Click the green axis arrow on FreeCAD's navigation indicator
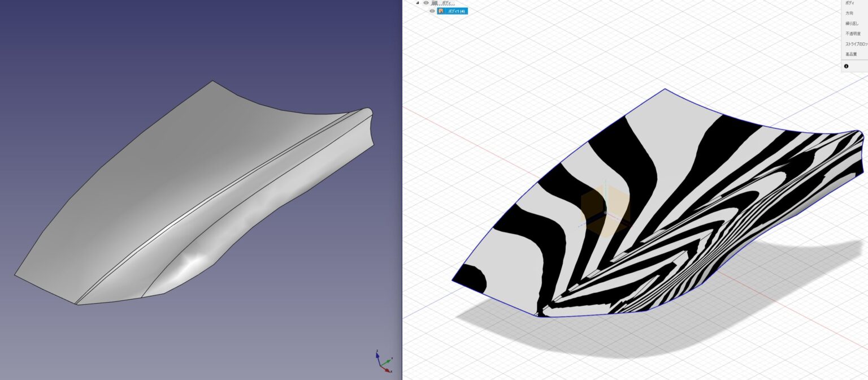 pos(388,361)
